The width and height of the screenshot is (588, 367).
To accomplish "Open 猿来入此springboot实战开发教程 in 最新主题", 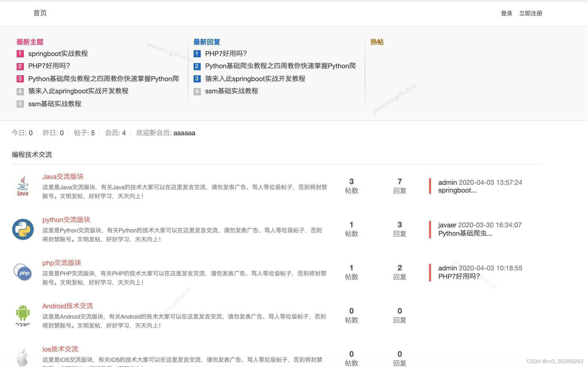I will pos(78,91).
